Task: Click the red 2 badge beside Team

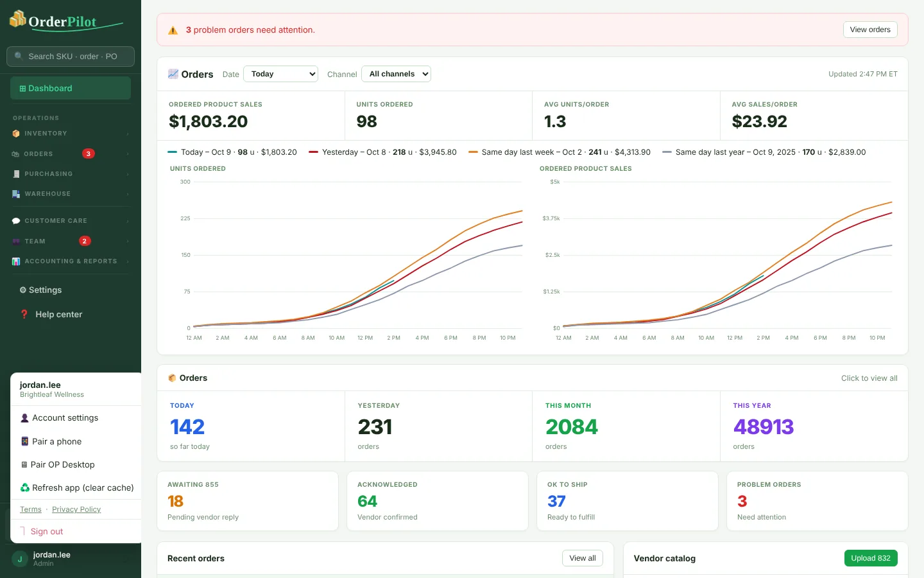Action: point(85,241)
